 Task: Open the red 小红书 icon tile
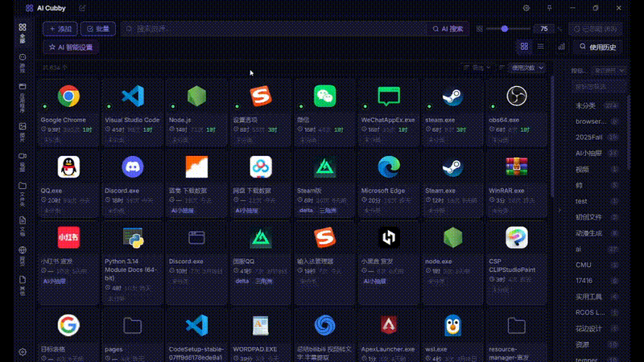68,237
